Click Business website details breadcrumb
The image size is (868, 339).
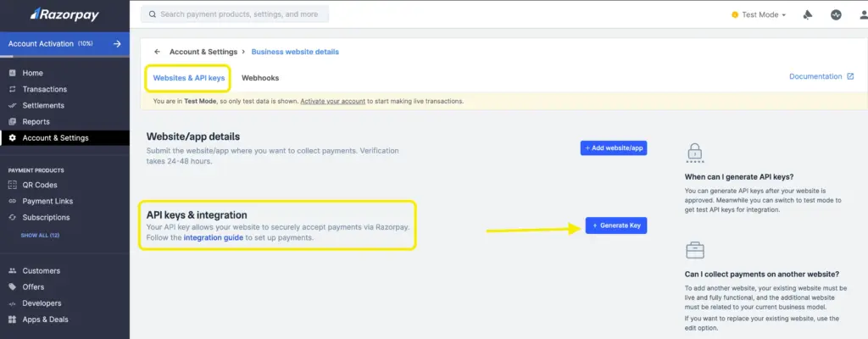point(295,52)
